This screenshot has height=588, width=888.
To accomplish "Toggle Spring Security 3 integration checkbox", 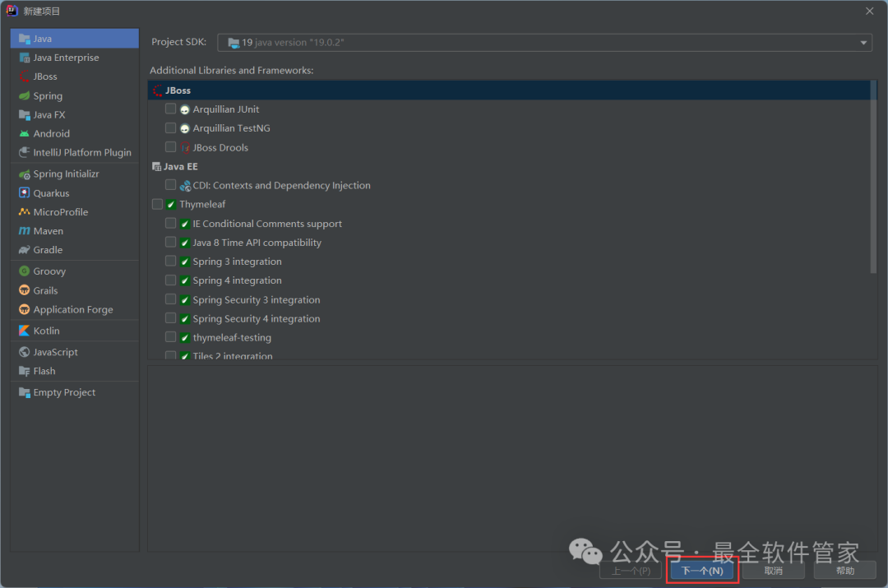I will [170, 299].
